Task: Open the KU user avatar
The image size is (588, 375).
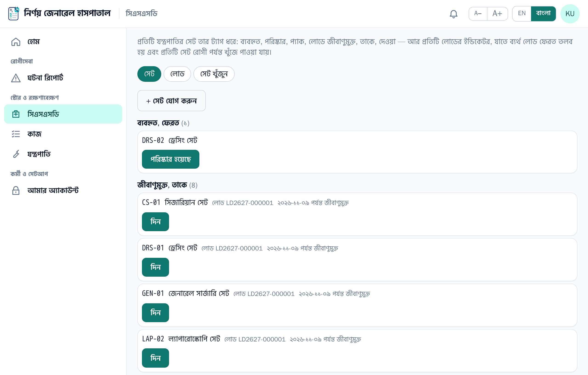Action: coord(570,14)
